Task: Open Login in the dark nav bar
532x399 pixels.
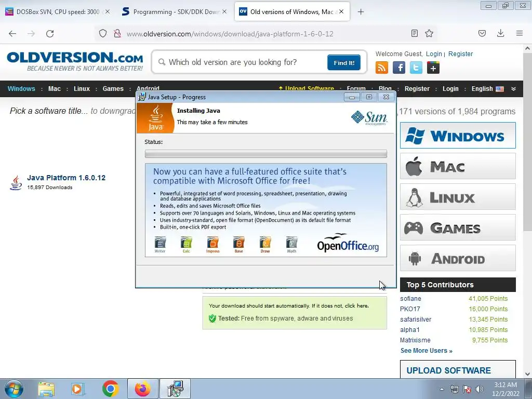Action: click(450, 88)
